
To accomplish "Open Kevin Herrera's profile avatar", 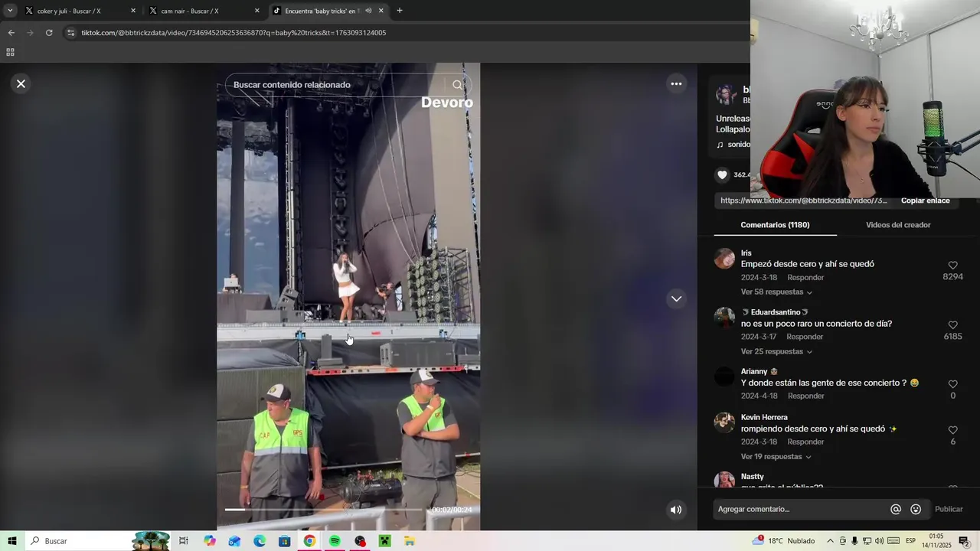I will [x=724, y=422].
